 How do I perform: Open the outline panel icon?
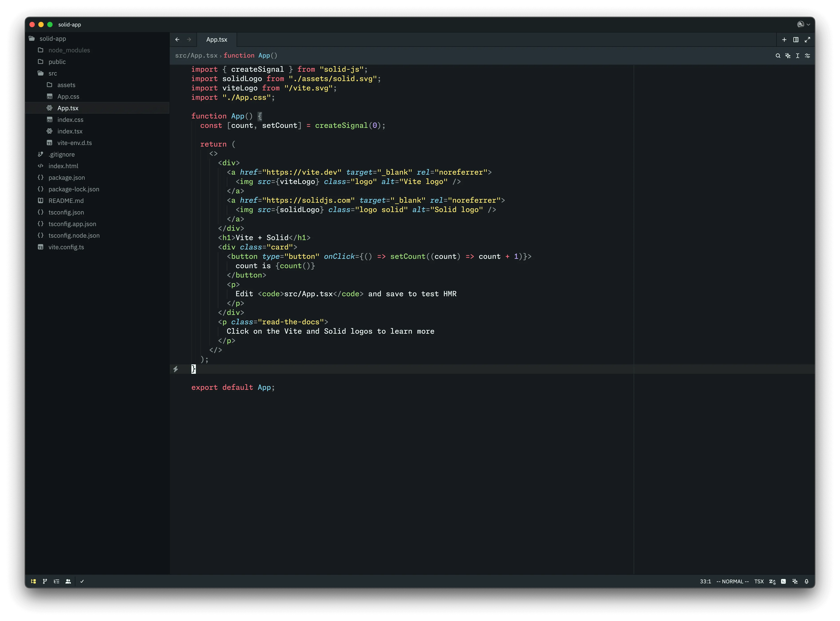tap(56, 581)
